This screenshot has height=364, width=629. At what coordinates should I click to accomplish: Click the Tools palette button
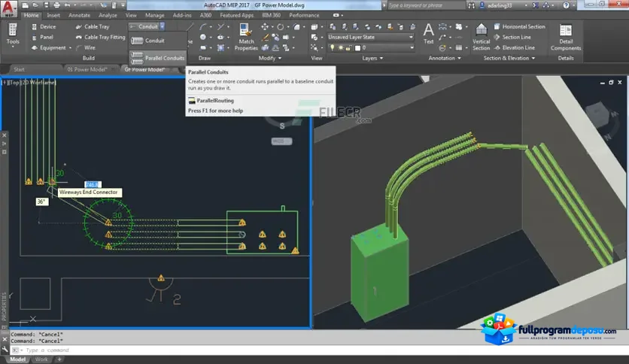(13, 34)
